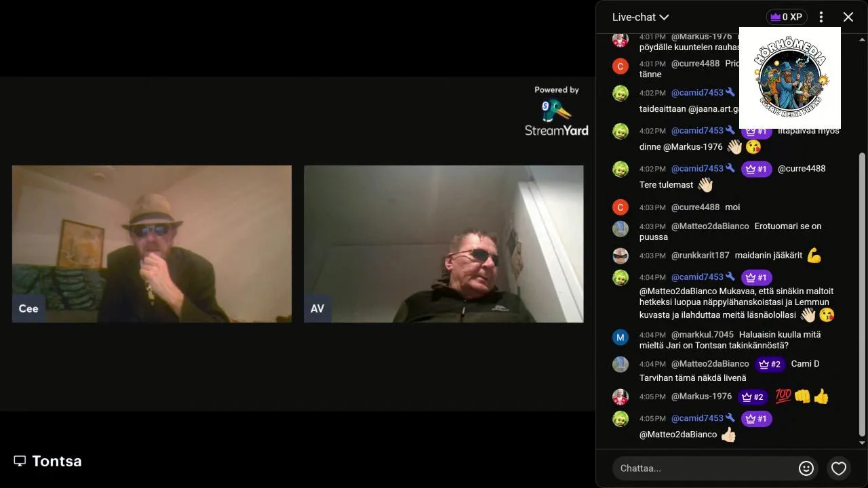868x488 pixels.
Task: Click @Matteo2daBianco name in 'Erotuomari' message
Action: pyautogui.click(x=710, y=226)
